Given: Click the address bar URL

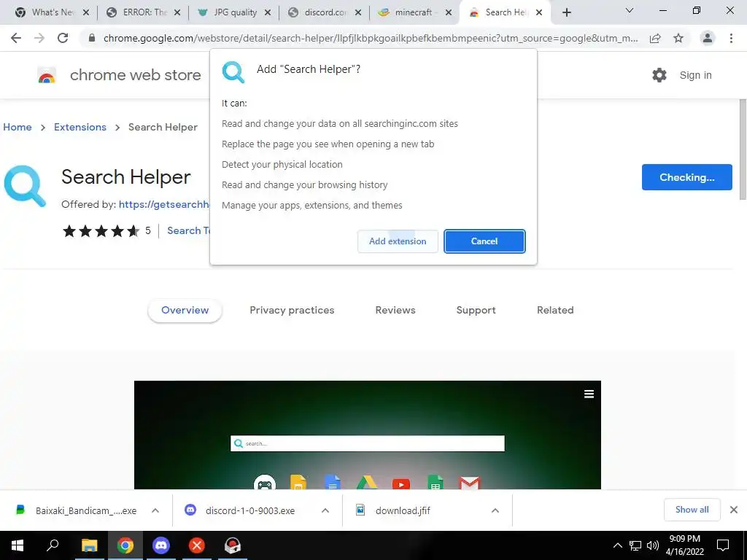Looking at the screenshot, I should (x=371, y=38).
